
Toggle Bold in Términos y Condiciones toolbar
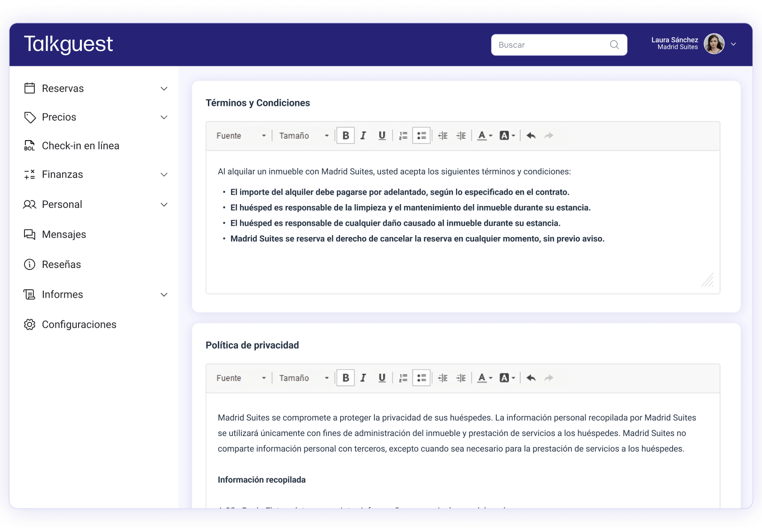point(346,135)
